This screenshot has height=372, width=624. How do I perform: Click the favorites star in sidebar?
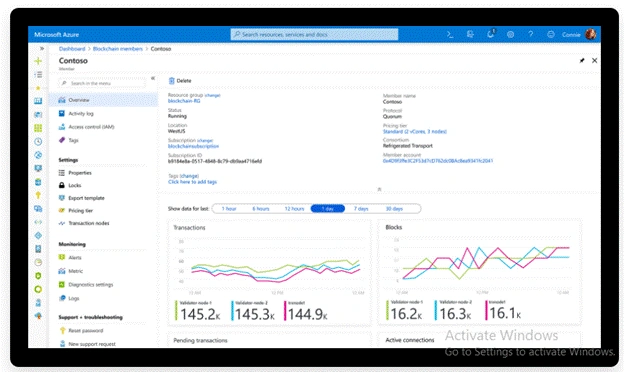click(38, 88)
